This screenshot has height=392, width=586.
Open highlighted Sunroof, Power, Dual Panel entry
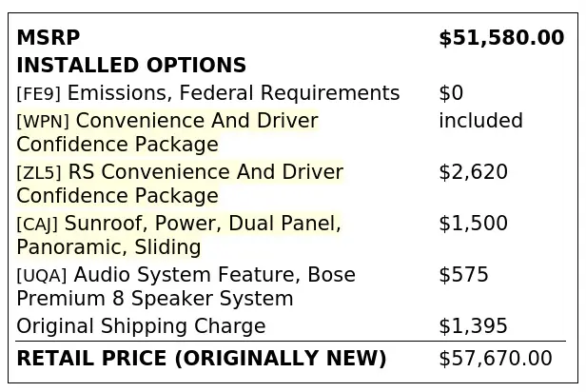click(179, 235)
